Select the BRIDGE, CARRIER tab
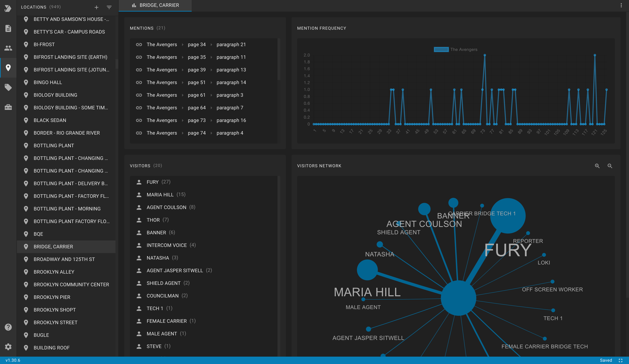The width and height of the screenshot is (629, 364). click(x=155, y=5)
